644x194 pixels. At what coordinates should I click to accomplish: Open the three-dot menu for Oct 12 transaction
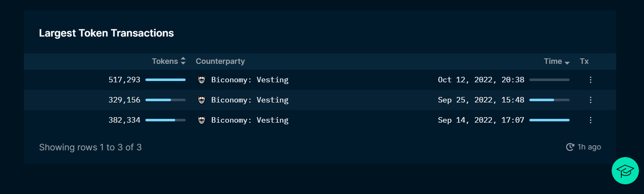[591, 80]
